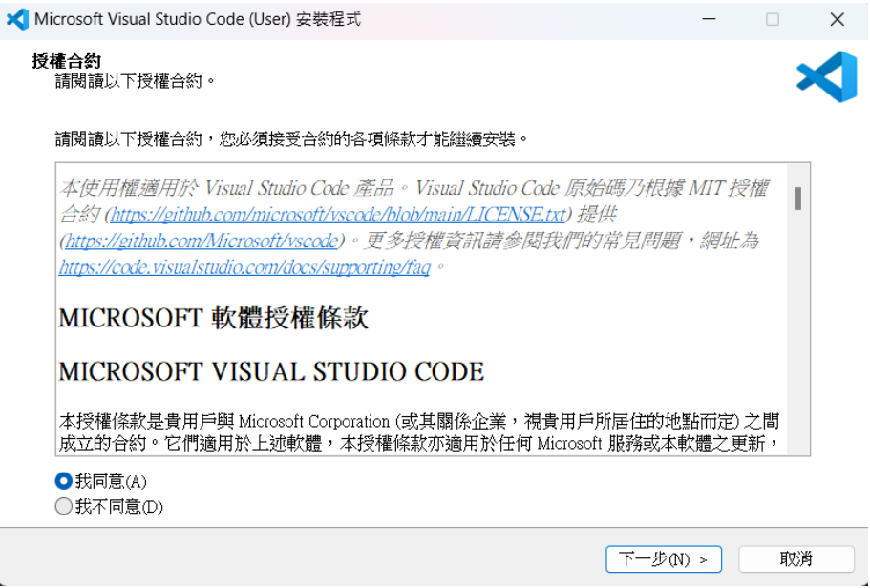Select the 我不同意(D) radio button
Viewport: 870px width, 588px height.
tap(64, 506)
